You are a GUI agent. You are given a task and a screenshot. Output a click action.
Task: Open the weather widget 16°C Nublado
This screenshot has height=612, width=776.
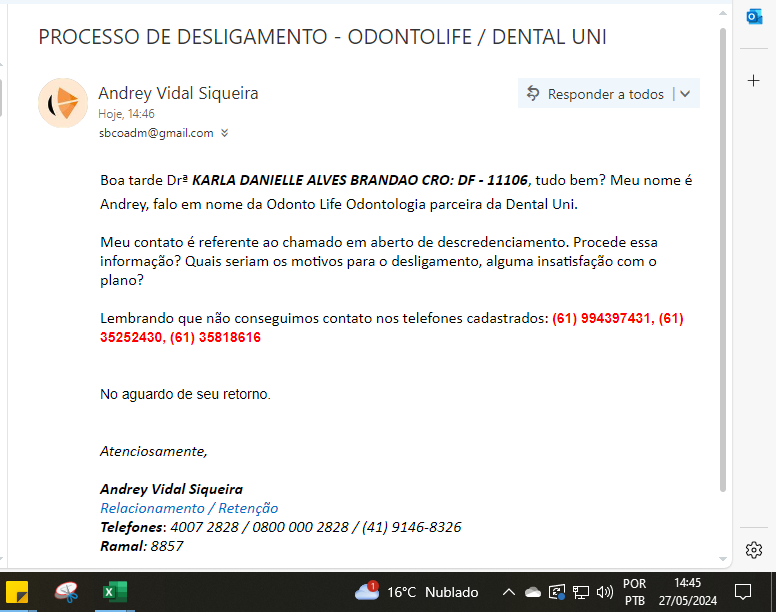tap(417, 592)
